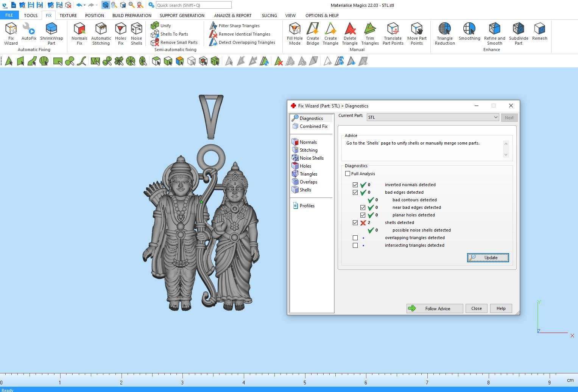Enable overlapping triangles detection checkbox
Screen dimensions: 578x392
tap(355, 238)
